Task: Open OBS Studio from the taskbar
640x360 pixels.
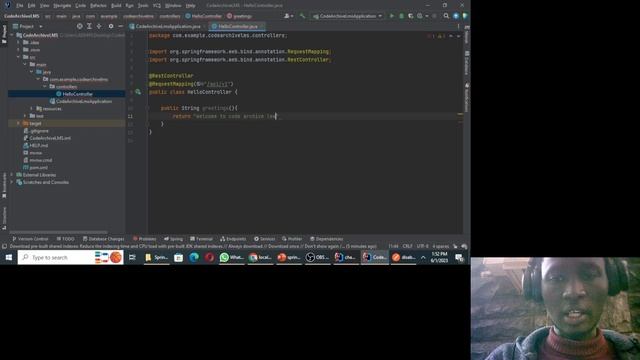Action: [317, 257]
